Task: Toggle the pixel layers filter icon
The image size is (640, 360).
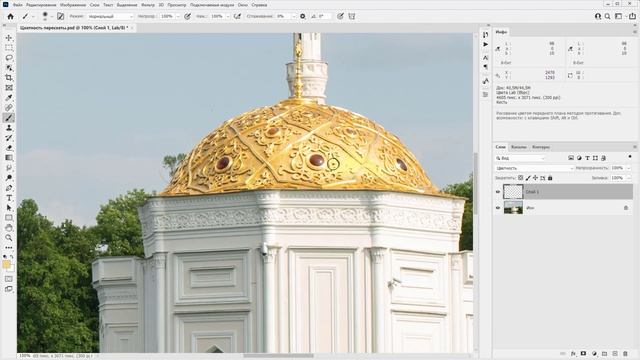Action: [x=571, y=158]
